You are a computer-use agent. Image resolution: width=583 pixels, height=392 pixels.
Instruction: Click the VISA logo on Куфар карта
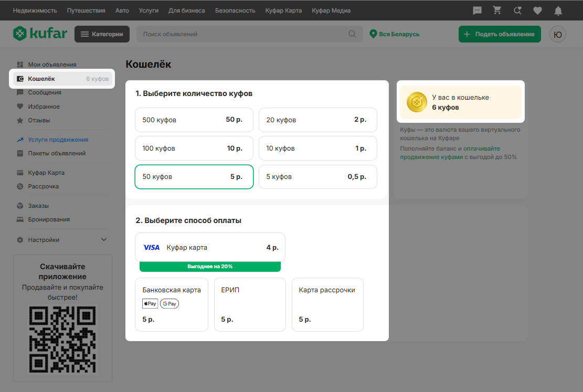coord(151,247)
